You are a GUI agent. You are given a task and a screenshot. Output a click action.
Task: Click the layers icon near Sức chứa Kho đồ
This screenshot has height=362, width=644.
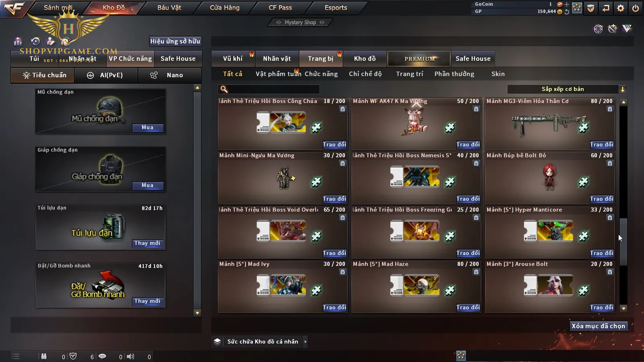coord(217,341)
